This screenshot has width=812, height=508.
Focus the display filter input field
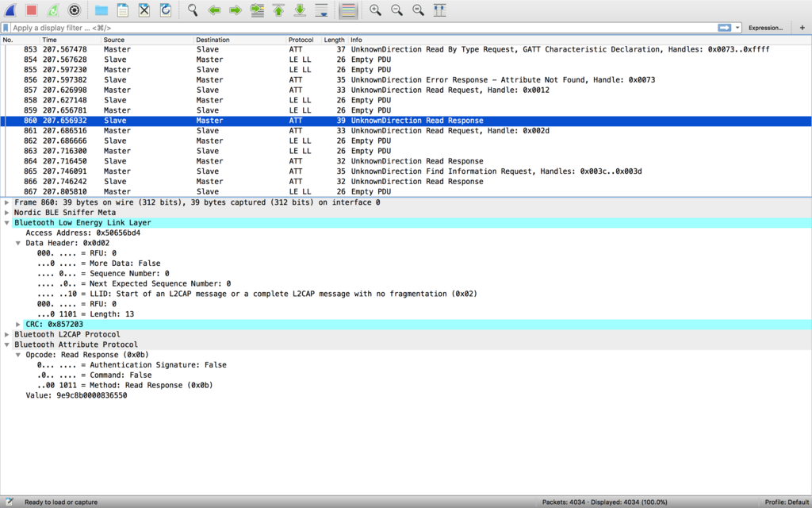pyautogui.click(x=362, y=28)
